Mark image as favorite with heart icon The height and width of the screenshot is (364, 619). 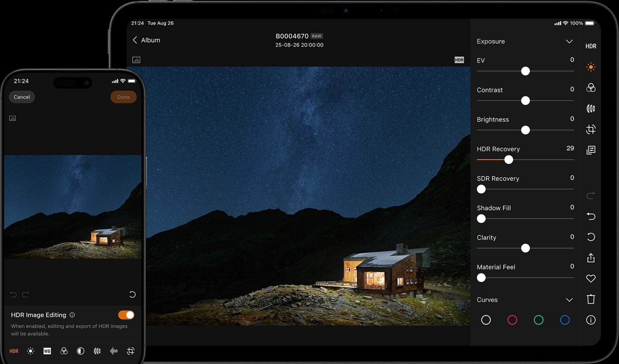591,278
